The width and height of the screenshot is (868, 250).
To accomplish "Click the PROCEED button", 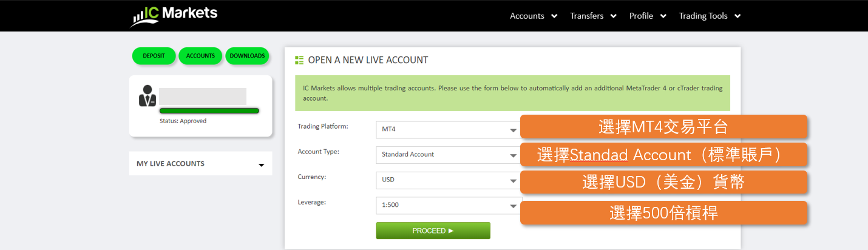I will click(433, 231).
